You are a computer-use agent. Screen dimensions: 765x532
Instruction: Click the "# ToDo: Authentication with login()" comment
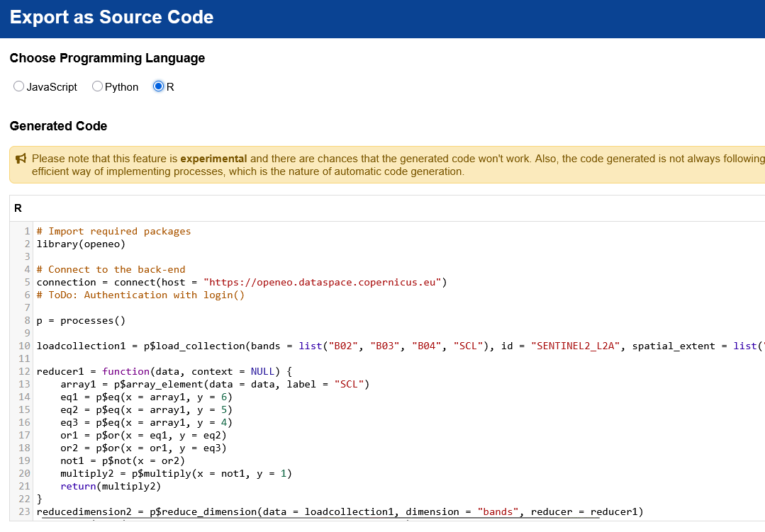coord(140,295)
